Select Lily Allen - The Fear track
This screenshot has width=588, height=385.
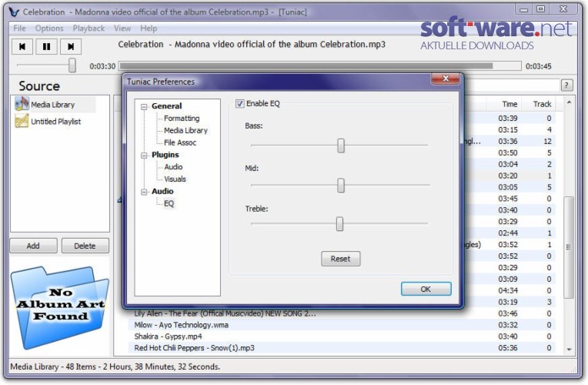tap(225, 313)
